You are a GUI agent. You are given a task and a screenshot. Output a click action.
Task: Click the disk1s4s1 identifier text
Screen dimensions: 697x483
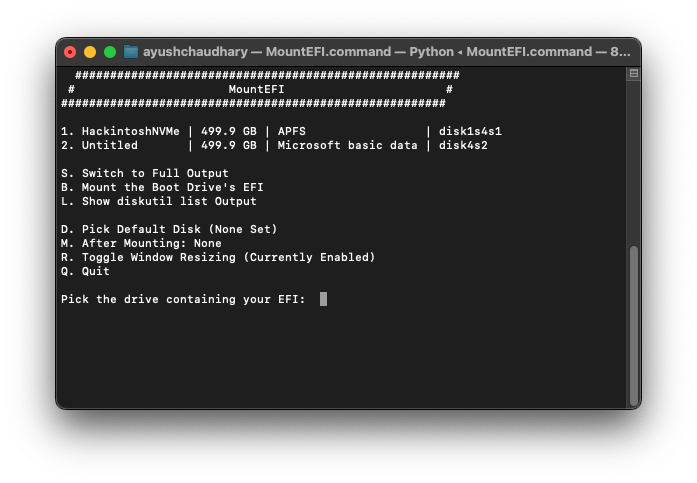coord(470,131)
